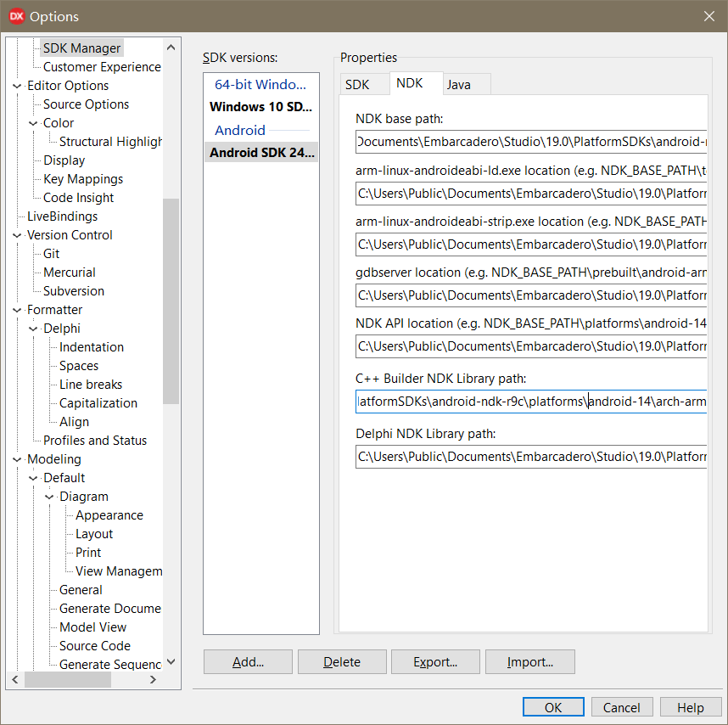Open Line breaks formatter options

(91, 384)
